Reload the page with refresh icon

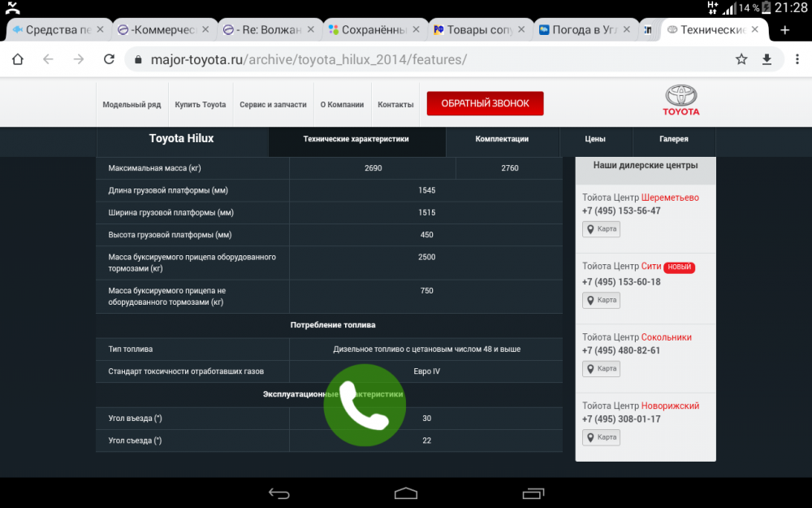click(109, 59)
